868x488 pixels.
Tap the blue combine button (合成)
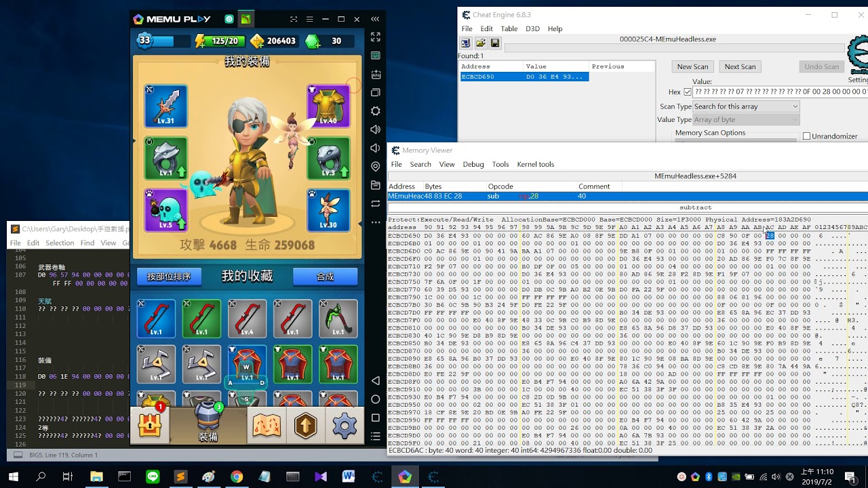325,277
